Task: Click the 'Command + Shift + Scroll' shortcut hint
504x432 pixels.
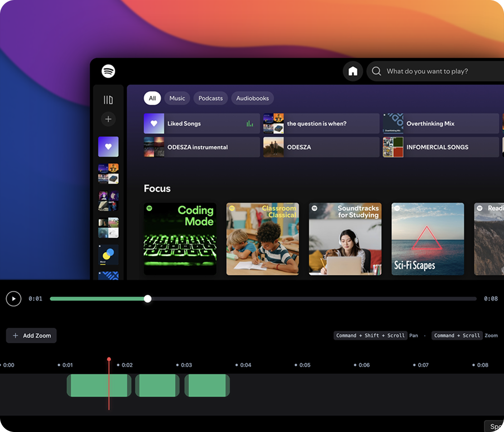Action: click(370, 335)
